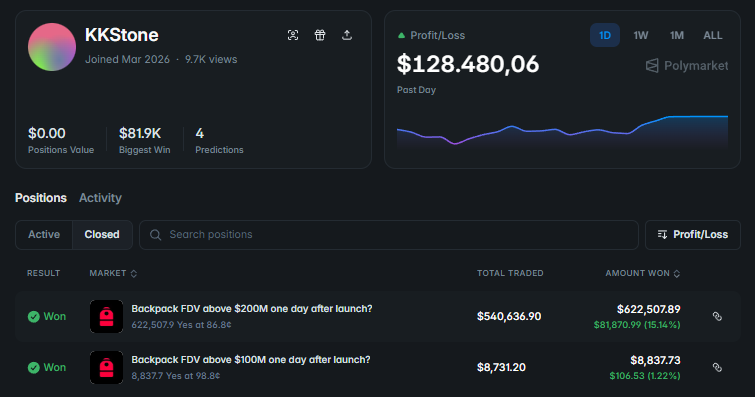Click the profit/loss line chart
The height and width of the screenshot is (397, 755).
pyautogui.click(x=562, y=131)
